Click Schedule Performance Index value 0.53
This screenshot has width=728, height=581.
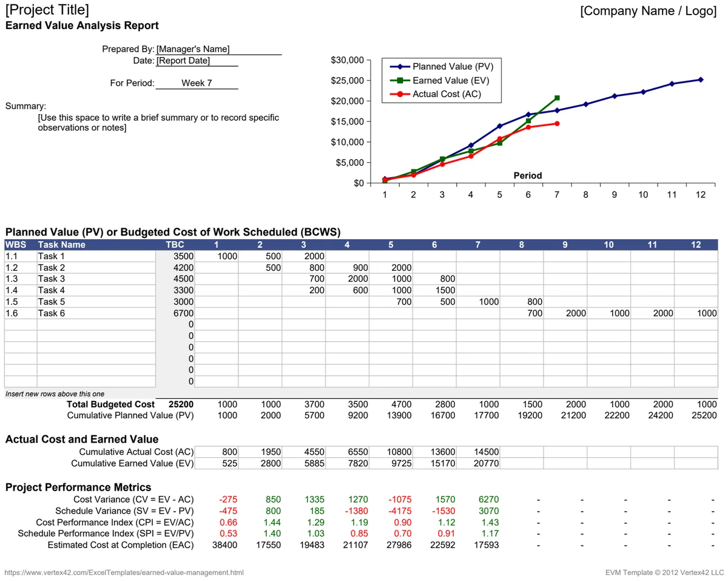229,534
